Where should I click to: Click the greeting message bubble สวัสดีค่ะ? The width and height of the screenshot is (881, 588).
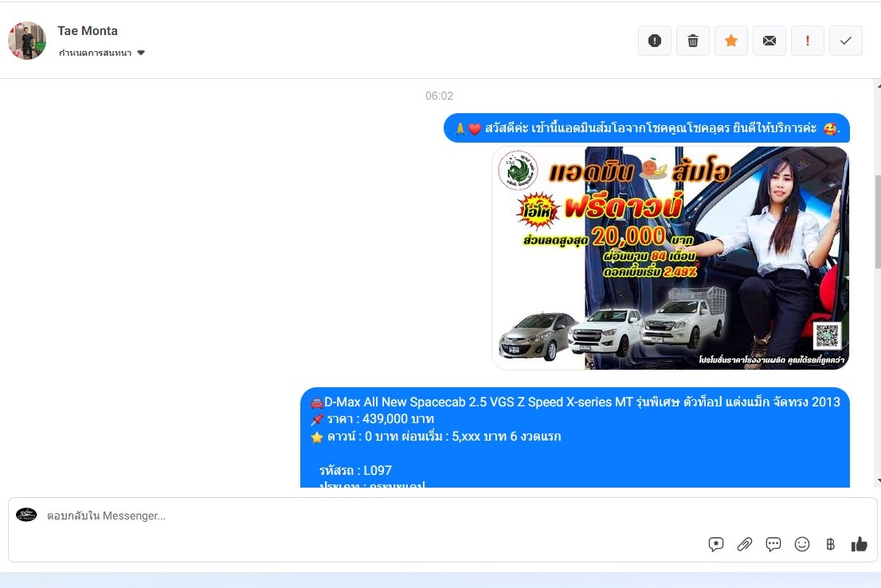(647, 128)
